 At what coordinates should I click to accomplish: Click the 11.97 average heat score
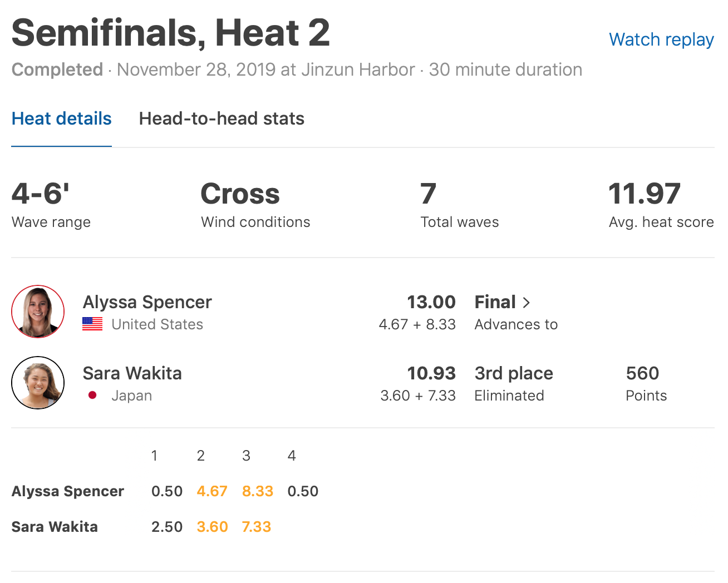(644, 194)
